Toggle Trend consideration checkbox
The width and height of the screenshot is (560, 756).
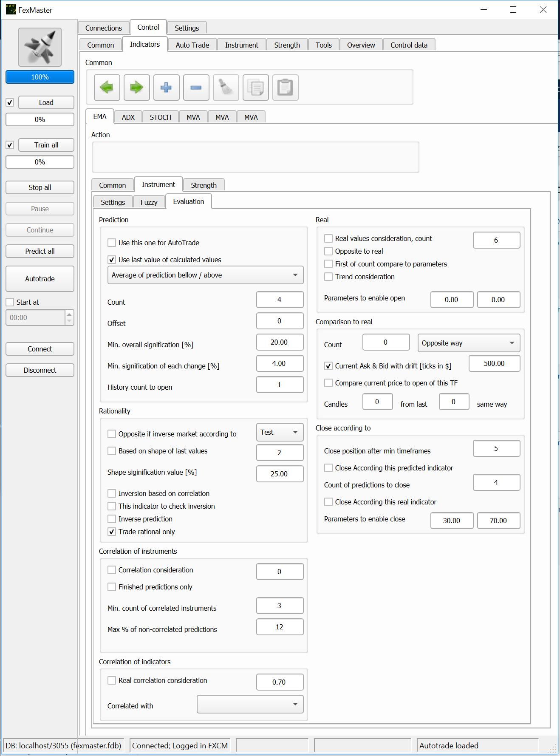click(x=328, y=277)
